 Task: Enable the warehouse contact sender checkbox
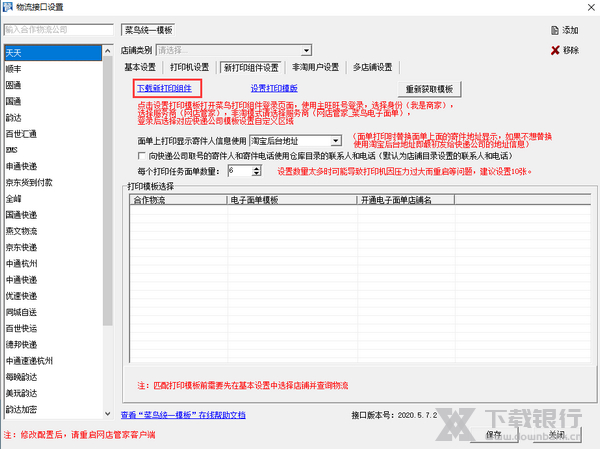click(142, 156)
